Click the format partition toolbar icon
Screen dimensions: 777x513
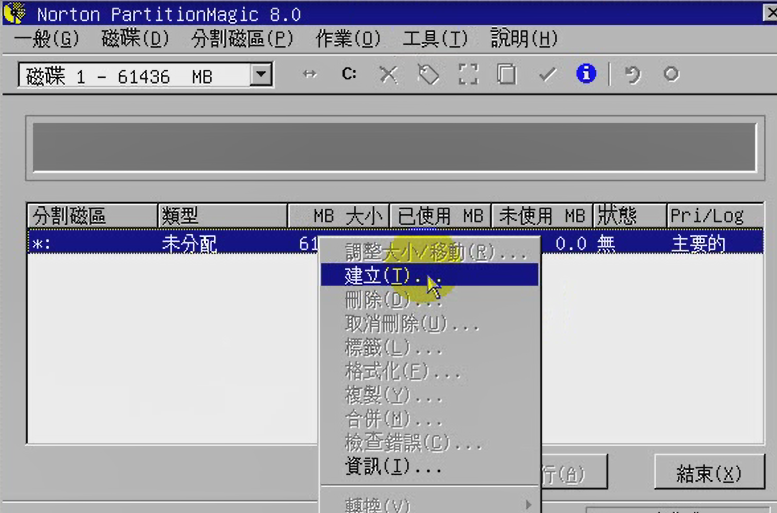tap(468, 75)
